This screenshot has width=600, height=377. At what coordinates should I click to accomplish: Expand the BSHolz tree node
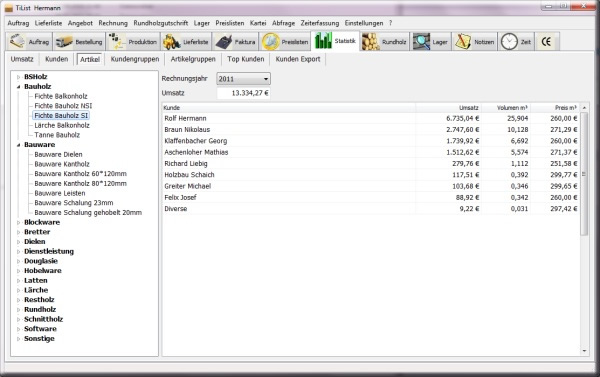18,77
